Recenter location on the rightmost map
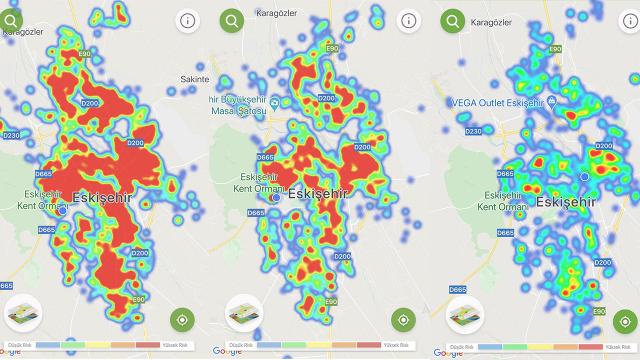This screenshot has width=640, height=360. click(625, 322)
